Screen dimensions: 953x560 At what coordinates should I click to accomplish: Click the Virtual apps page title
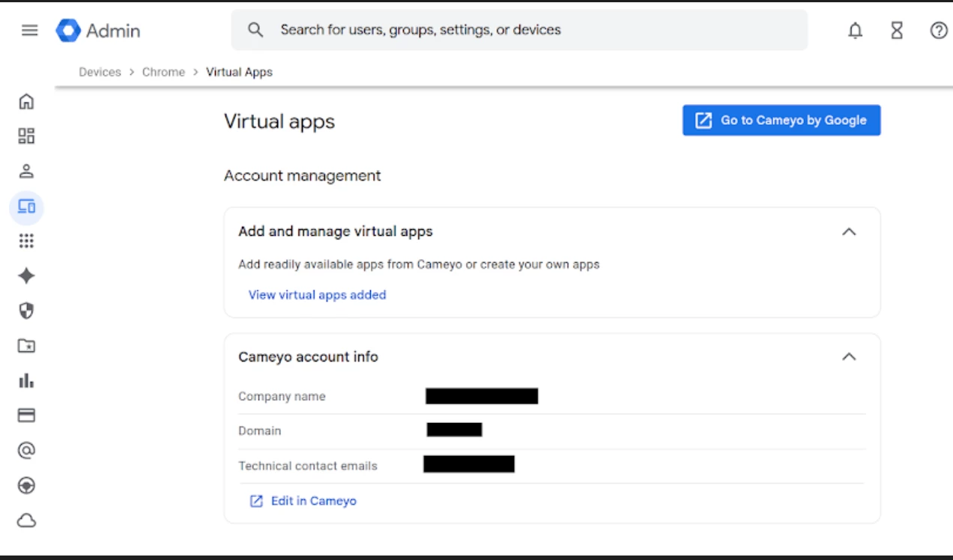coord(279,121)
